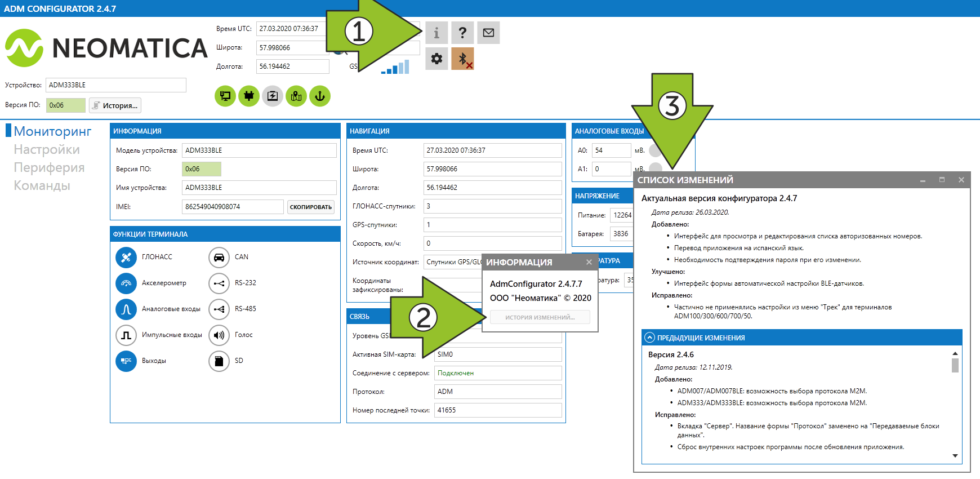Viewport: 980px width, 479px height.
Task: Click the Устройство field ADM333BLE
Action: coord(116,85)
